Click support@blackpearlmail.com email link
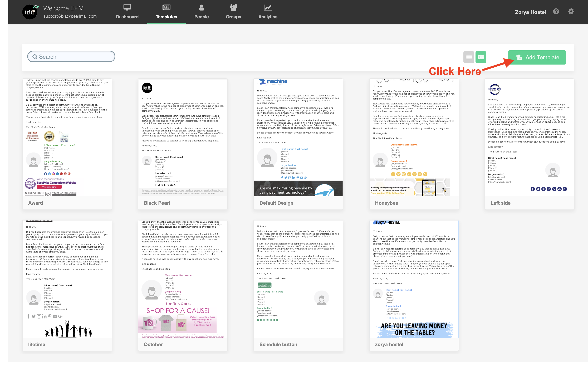 tap(70, 16)
